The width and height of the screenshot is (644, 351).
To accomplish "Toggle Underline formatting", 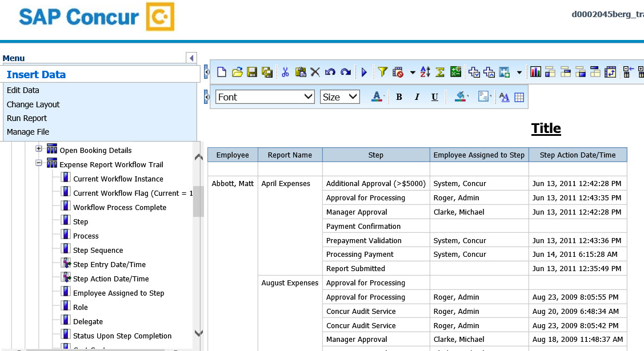I will click(x=435, y=97).
